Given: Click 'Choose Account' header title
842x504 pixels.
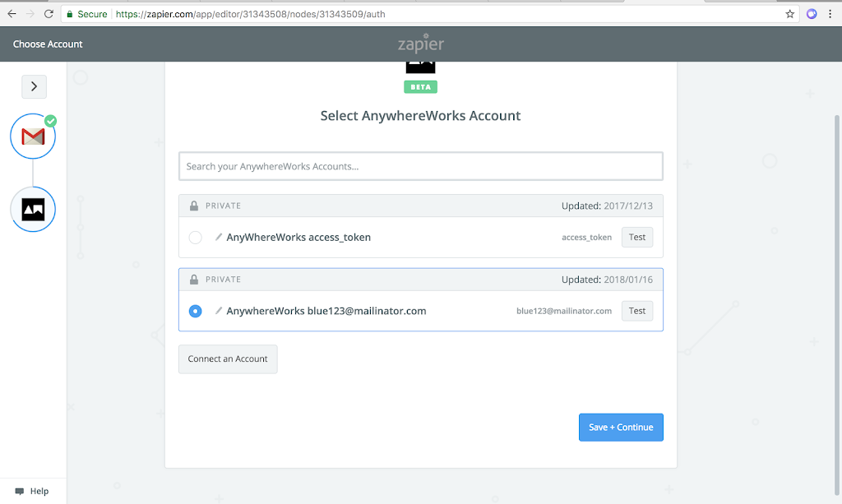Looking at the screenshot, I should [x=48, y=44].
